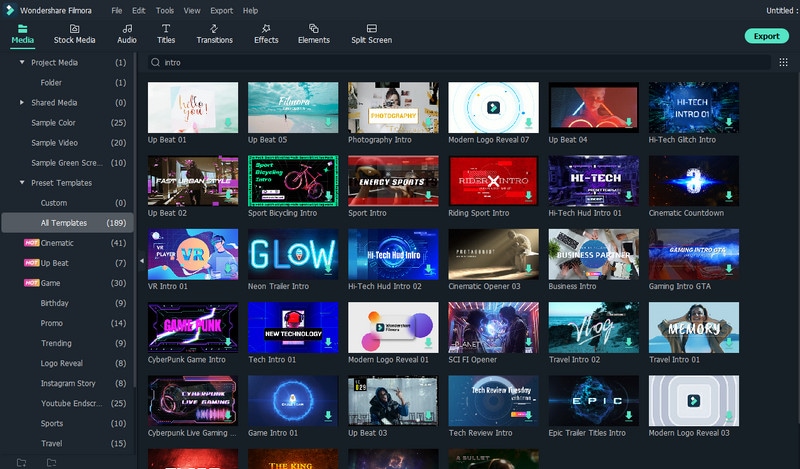The image size is (800, 469).
Task: Select the VR Intro 01 thumbnail
Action: [x=193, y=254]
